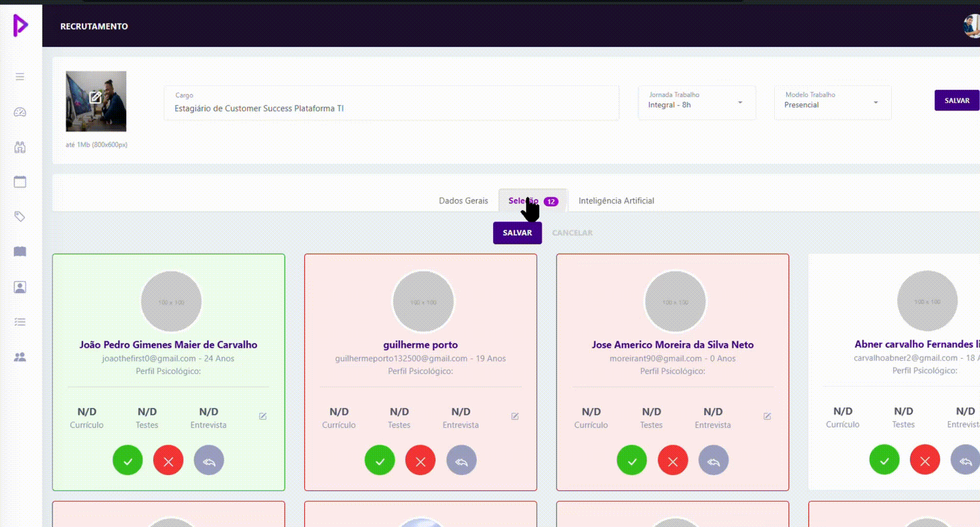This screenshot has width=980, height=527.
Task: Click name Jose Americo Moreira da Silva Neto
Action: click(673, 345)
